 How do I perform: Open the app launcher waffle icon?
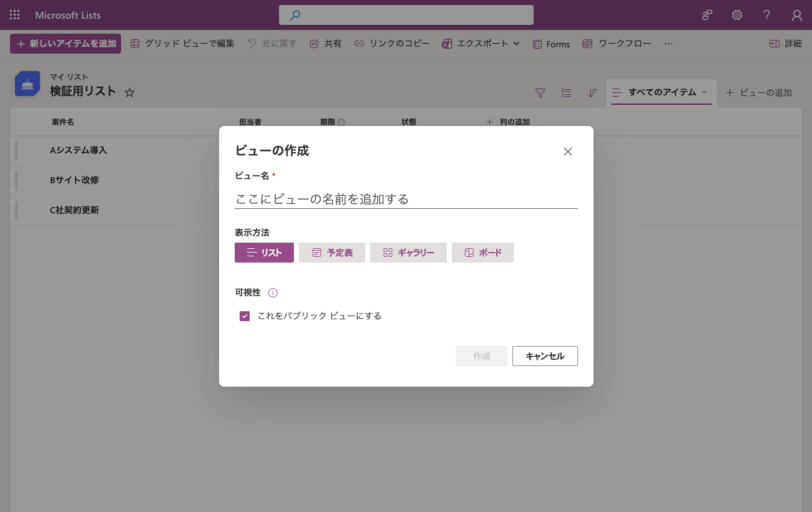15,15
